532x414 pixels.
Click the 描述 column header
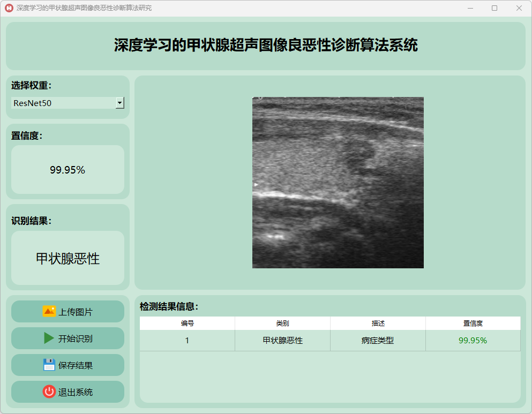coord(378,323)
